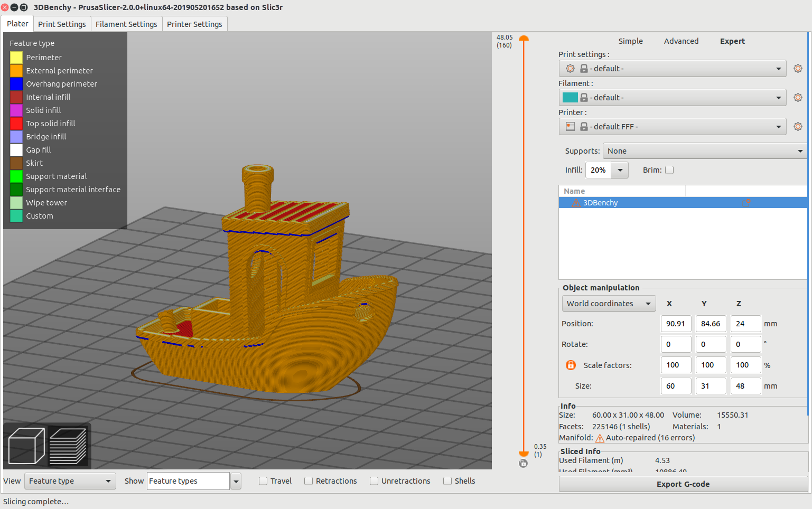Click the lock icon below layer slider
This screenshot has width=812, height=509.
click(523, 464)
